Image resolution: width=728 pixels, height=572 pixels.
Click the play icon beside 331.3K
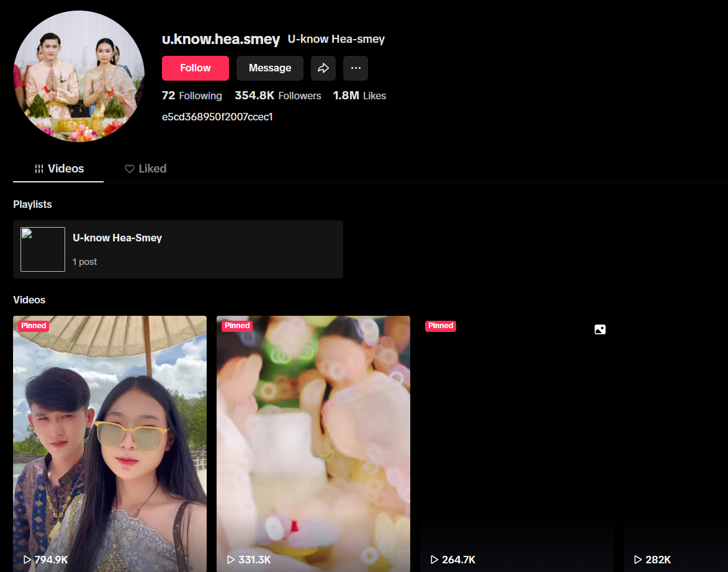coord(231,560)
